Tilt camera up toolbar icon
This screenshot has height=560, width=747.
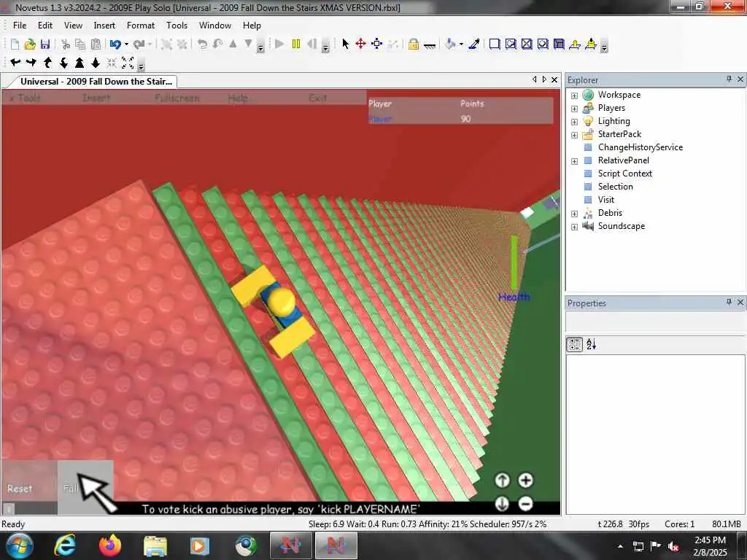(47, 63)
